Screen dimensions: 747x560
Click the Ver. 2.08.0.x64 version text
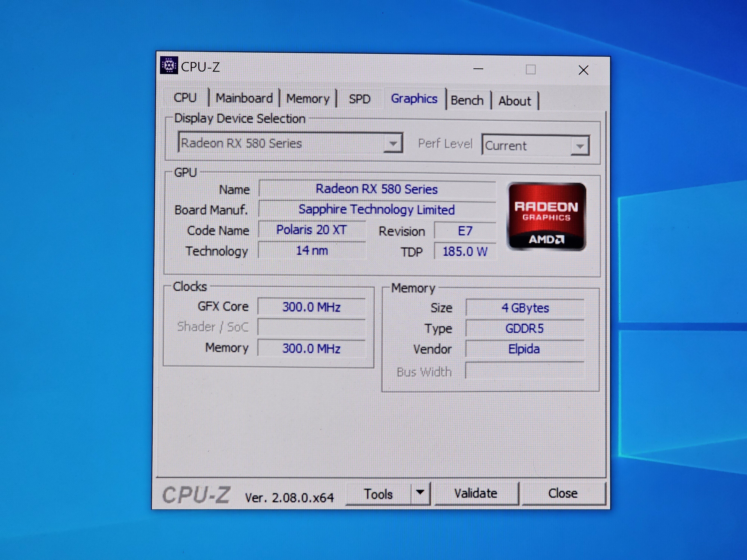pyautogui.click(x=289, y=497)
